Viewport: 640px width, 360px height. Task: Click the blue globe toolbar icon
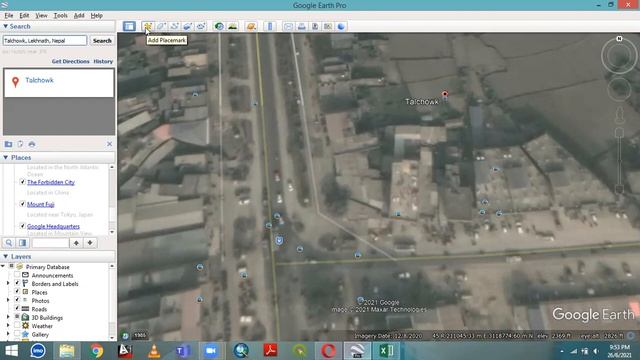[341, 26]
